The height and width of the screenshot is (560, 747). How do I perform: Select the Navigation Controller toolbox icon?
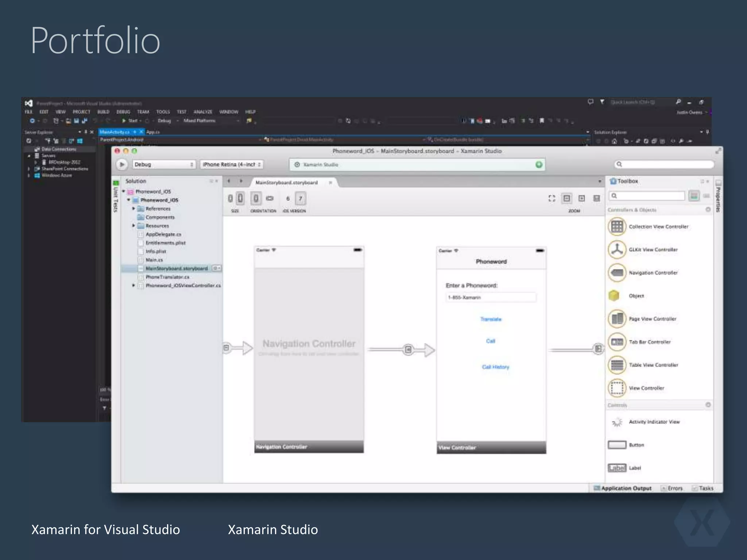[x=617, y=273]
